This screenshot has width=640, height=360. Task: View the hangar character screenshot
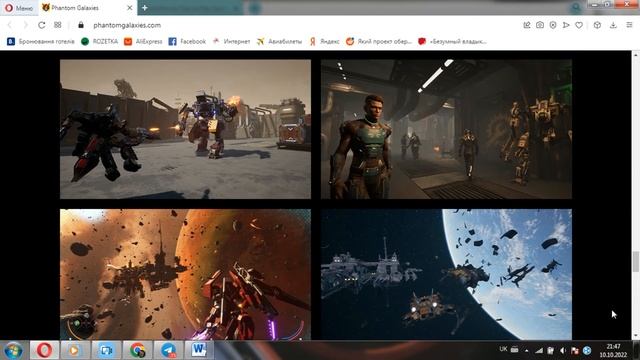[x=446, y=129]
